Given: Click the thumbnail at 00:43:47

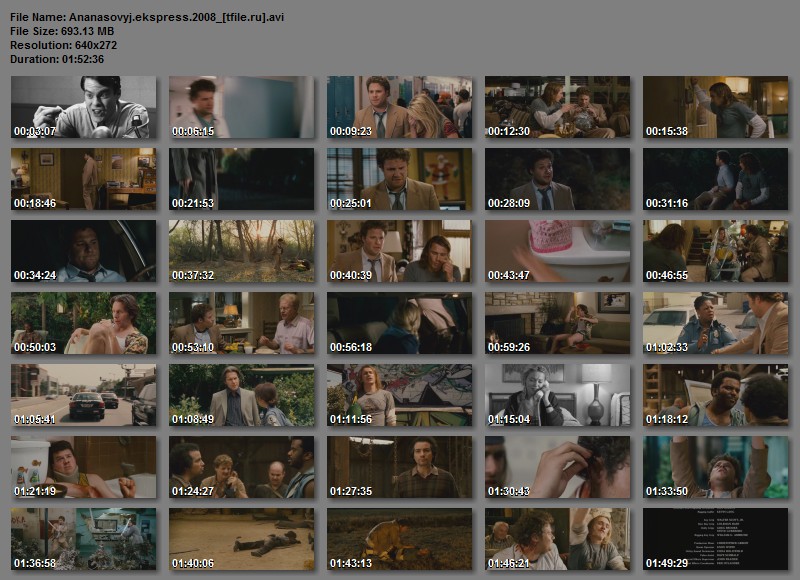Looking at the screenshot, I should pyautogui.click(x=558, y=251).
